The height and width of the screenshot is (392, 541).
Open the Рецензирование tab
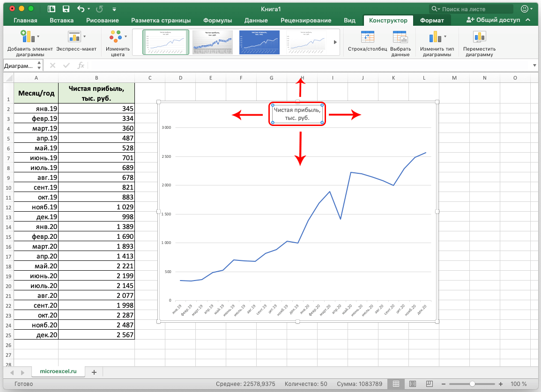[x=306, y=20]
